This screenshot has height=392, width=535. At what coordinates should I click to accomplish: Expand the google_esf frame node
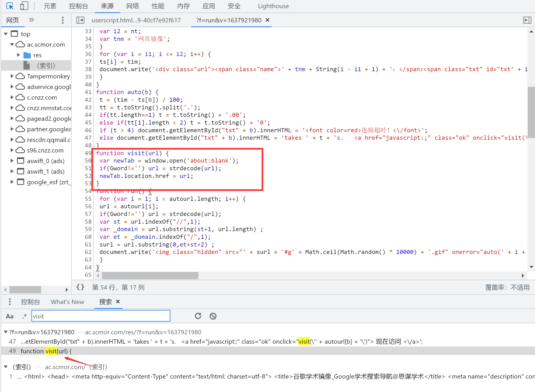point(12,182)
